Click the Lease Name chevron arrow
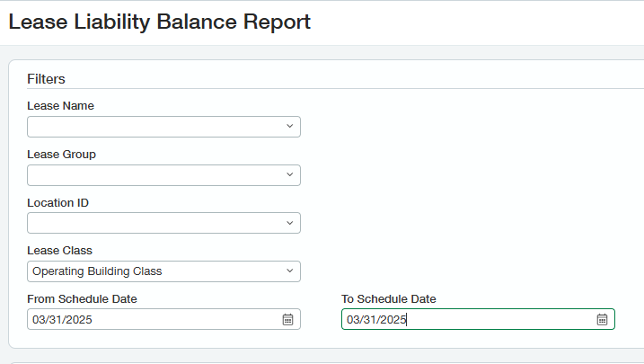The image size is (644, 364). pyautogui.click(x=289, y=126)
